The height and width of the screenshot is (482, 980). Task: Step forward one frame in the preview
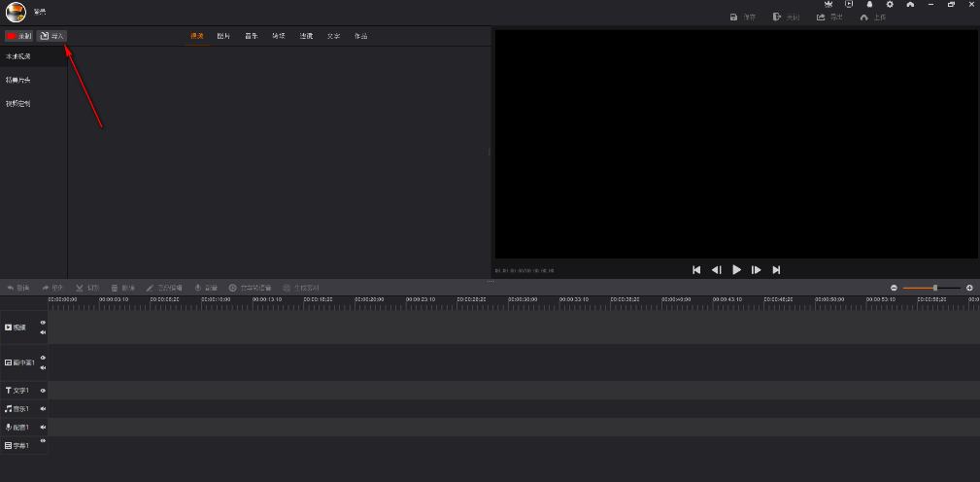[757, 270]
